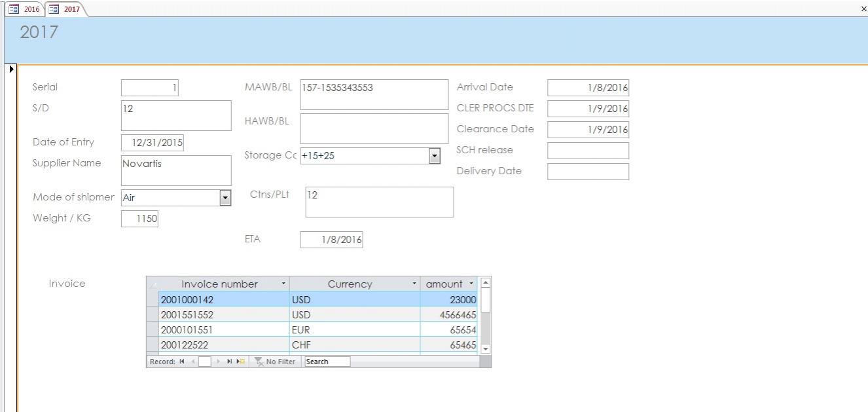Click the amount cell 23000
This screenshot has width=868, height=412.
(449, 299)
